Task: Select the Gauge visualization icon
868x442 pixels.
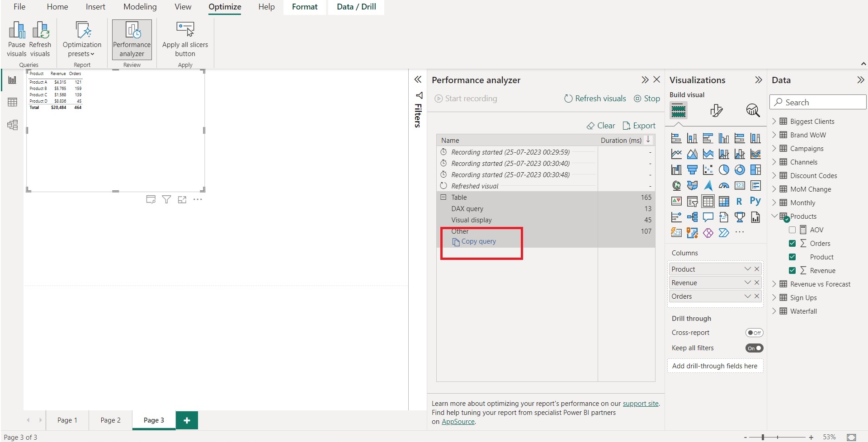Action: pos(724,185)
